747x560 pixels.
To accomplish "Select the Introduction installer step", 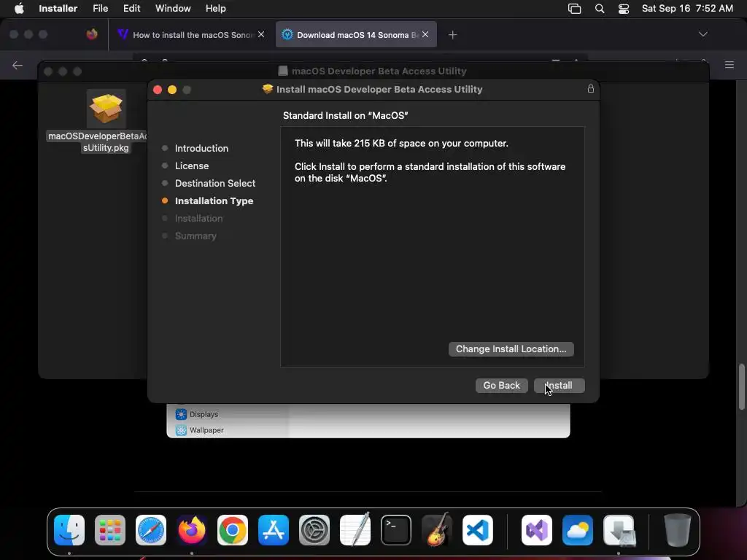I will point(201,148).
